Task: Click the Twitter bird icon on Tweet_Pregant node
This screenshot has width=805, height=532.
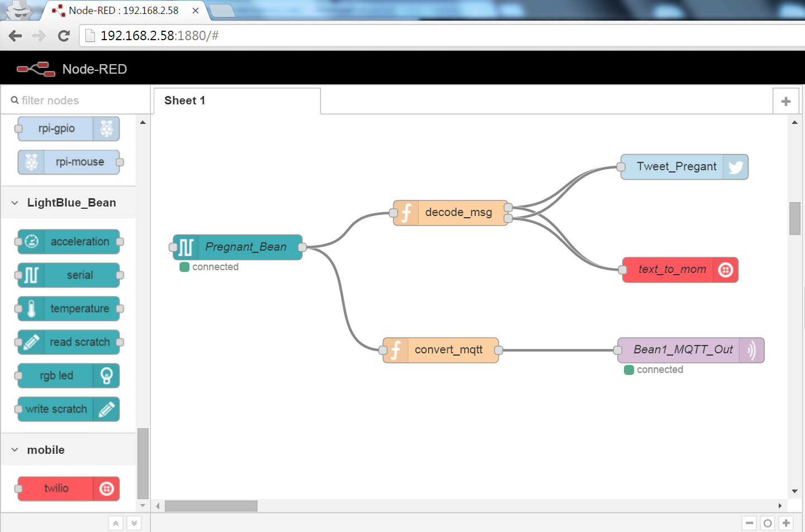Action: pyautogui.click(x=736, y=167)
